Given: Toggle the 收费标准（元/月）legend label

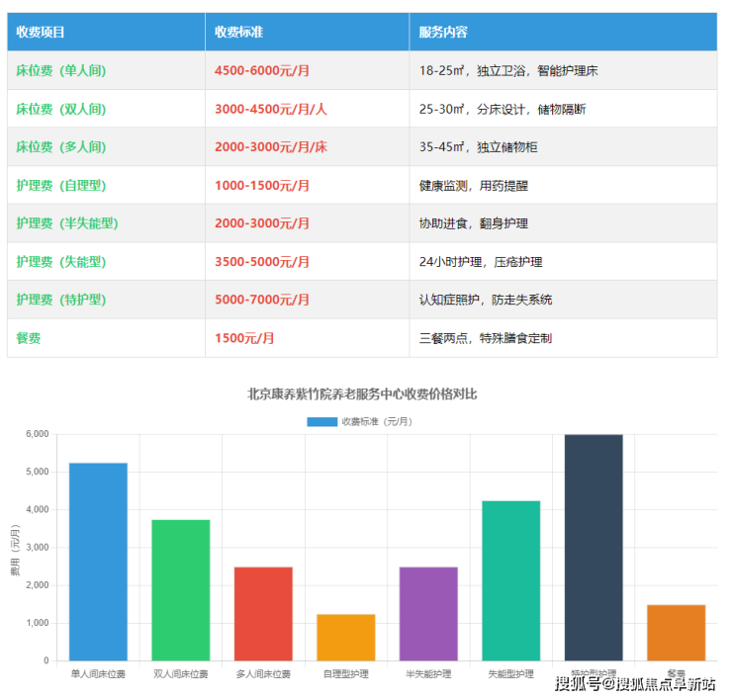Looking at the screenshot, I should 377,421.
